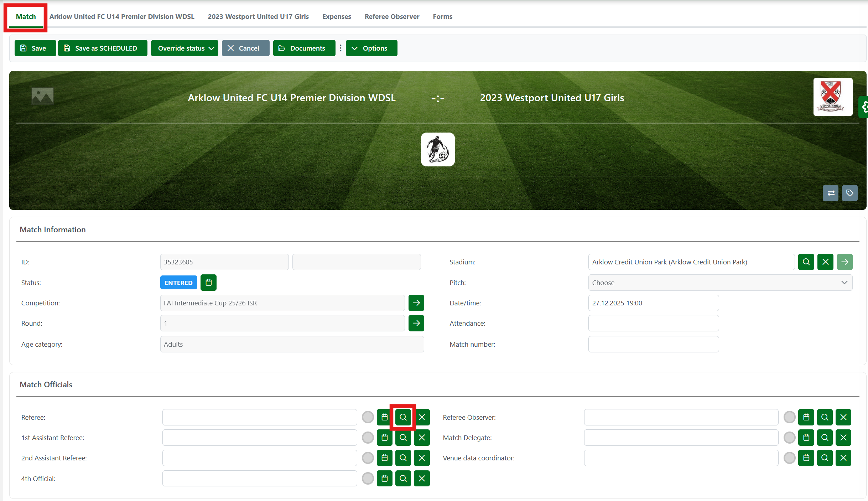Image resolution: width=868 pixels, height=501 pixels.
Task: Switch to the Expenses tab
Action: point(336,16)
